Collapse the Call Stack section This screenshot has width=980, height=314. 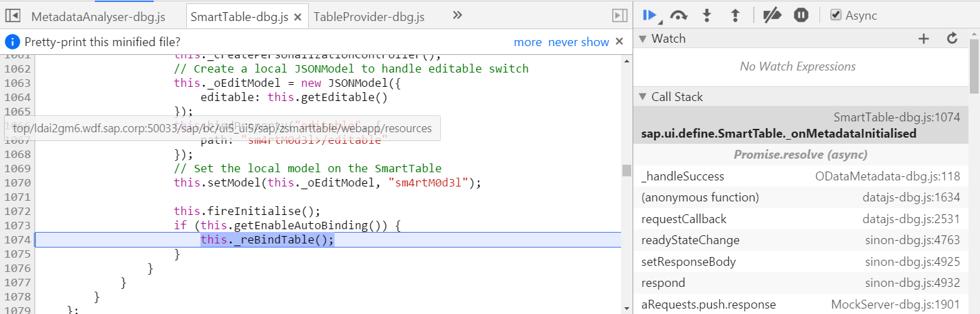point(643,97)
